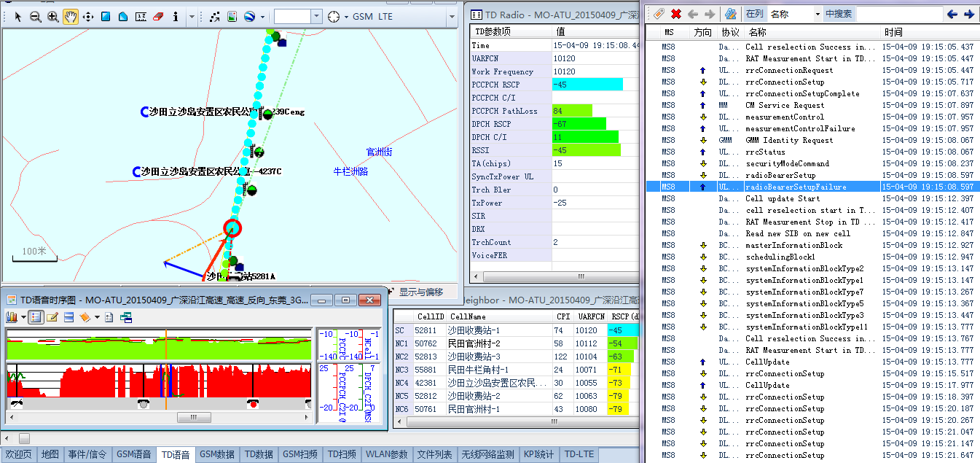Click the blue left arrow search previous
Viewport: 980px width, 463px height.
coord(952,14)
